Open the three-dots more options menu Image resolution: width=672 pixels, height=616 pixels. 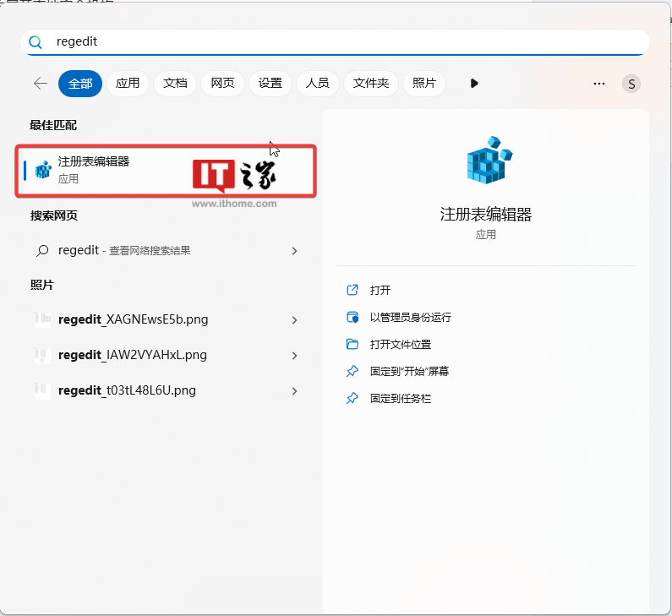coord(599,84)
